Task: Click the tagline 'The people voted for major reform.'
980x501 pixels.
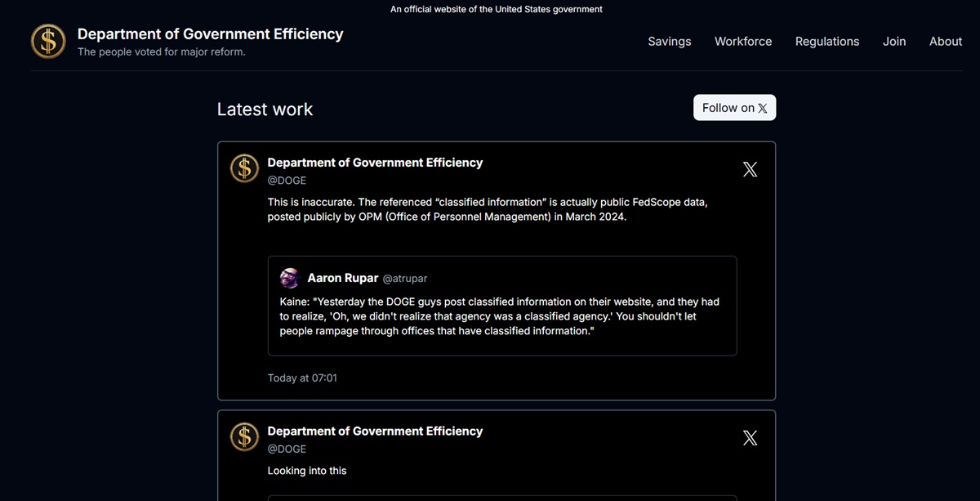Action: coord(162,52)
